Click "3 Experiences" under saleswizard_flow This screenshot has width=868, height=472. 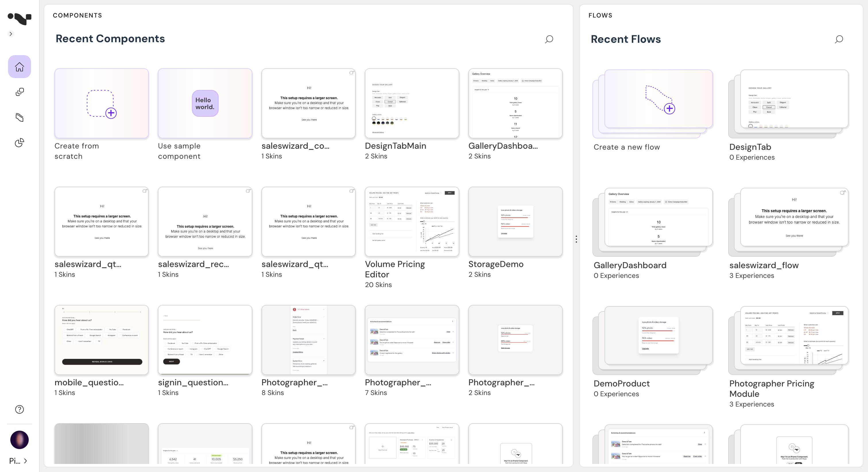click(x=752, y=276)
